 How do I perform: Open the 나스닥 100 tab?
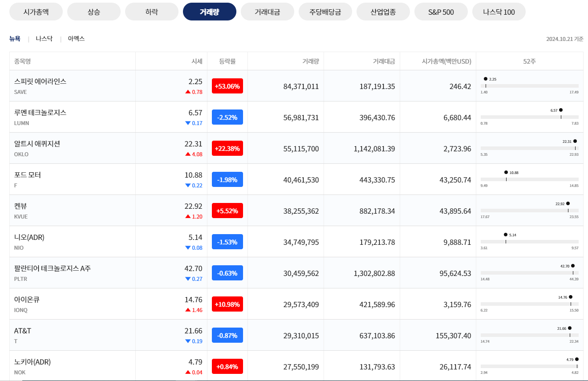499,12
